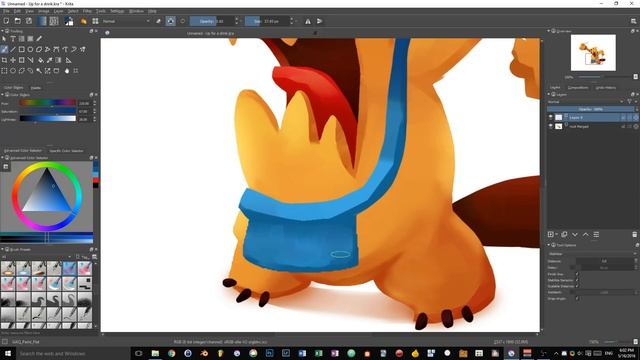Hide the merged layer below Layer 8

click(x=551, y=127)
